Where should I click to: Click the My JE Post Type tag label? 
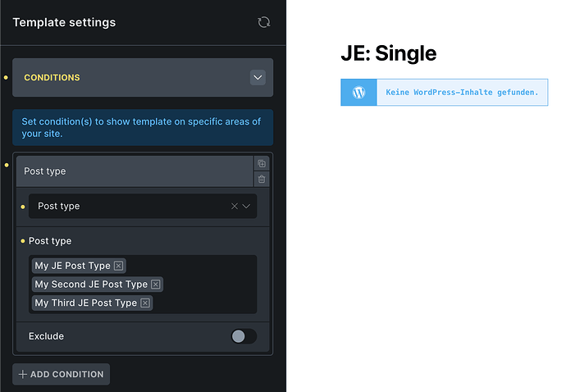[72, 266]
